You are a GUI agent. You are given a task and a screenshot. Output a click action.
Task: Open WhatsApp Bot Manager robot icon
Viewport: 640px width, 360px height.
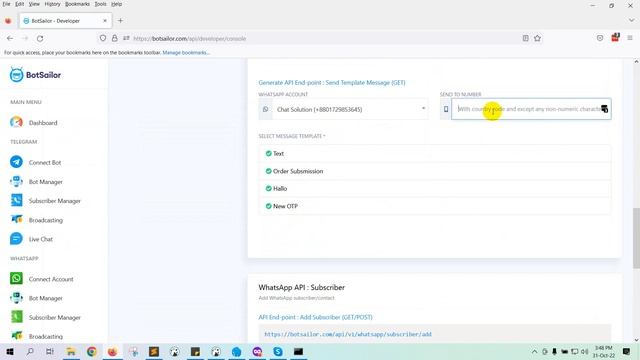point(16,298)
